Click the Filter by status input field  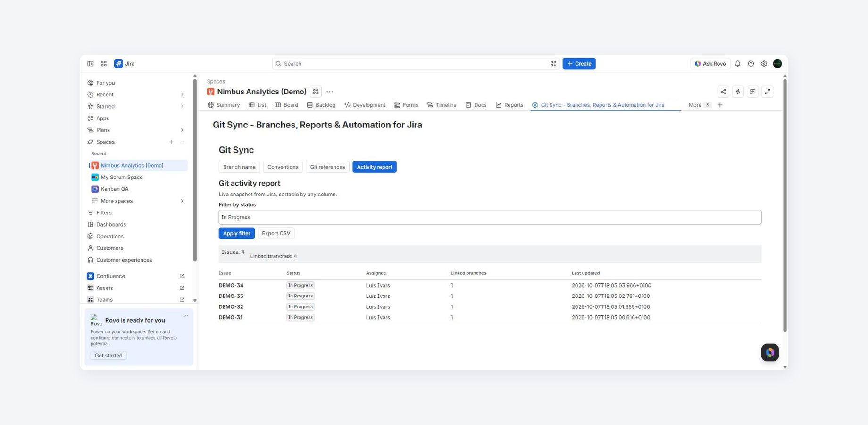tap(490, 217)
